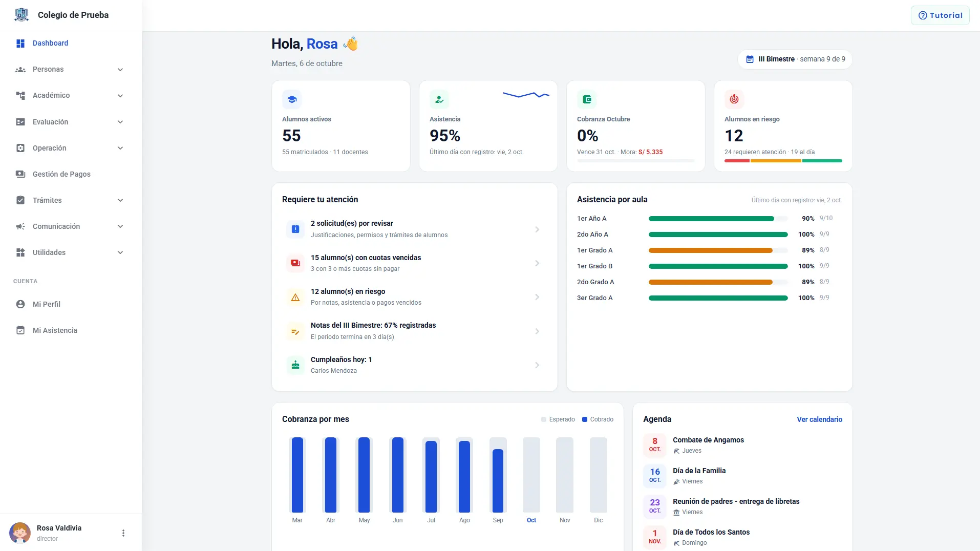Click the wallet icon on Cobranza Octubre card
The image size is (980, 551).
click(x=587, y=99)
